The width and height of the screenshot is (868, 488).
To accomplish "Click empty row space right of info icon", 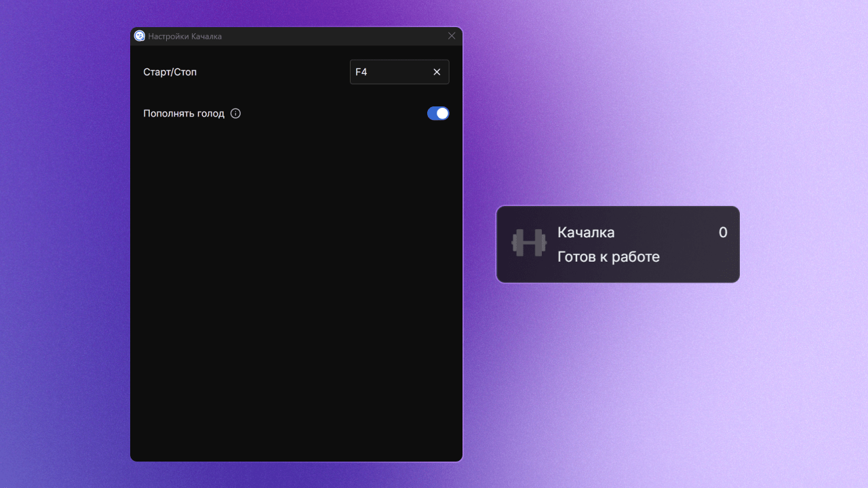I will coord(332,114).
